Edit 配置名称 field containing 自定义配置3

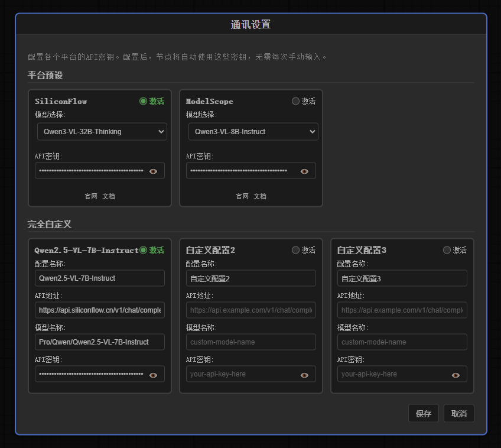point(402,278)
